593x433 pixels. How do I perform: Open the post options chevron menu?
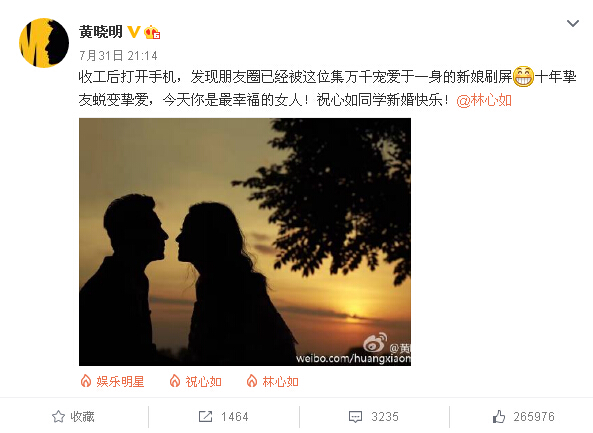(x=573, y=23)
